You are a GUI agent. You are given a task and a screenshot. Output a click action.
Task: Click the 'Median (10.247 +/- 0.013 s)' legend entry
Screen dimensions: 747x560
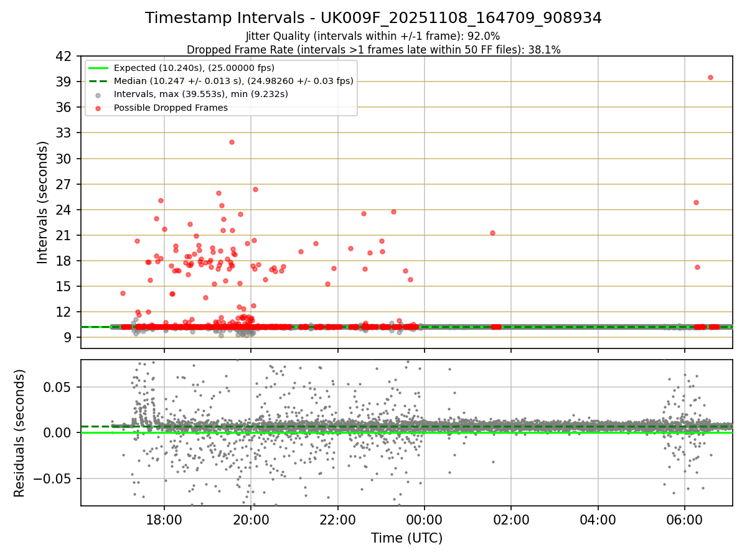233,81
